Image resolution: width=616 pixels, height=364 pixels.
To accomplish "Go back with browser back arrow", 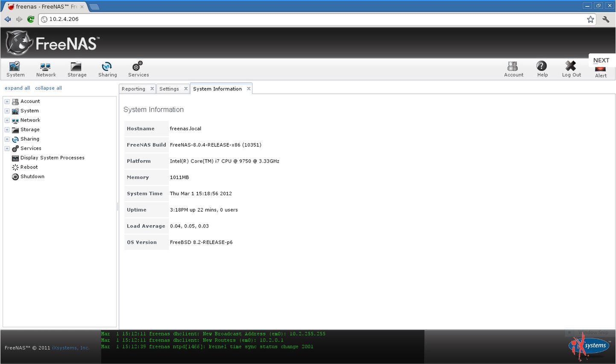I will click(x=8, y=19).
